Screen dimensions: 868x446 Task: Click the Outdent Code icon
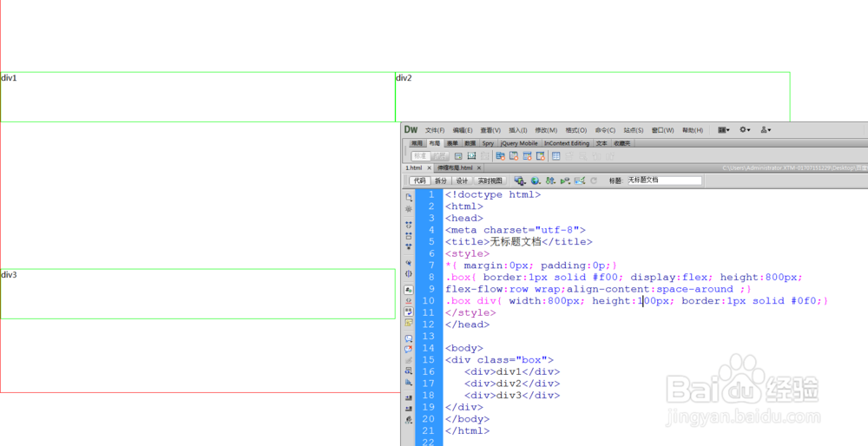pos(409,409)
